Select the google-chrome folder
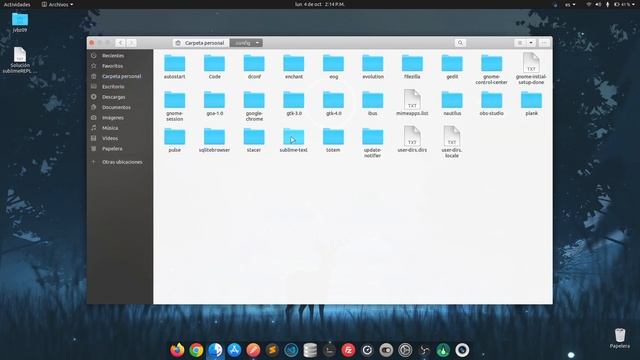This screenshot has height=360, width=640. click(254, 106)
